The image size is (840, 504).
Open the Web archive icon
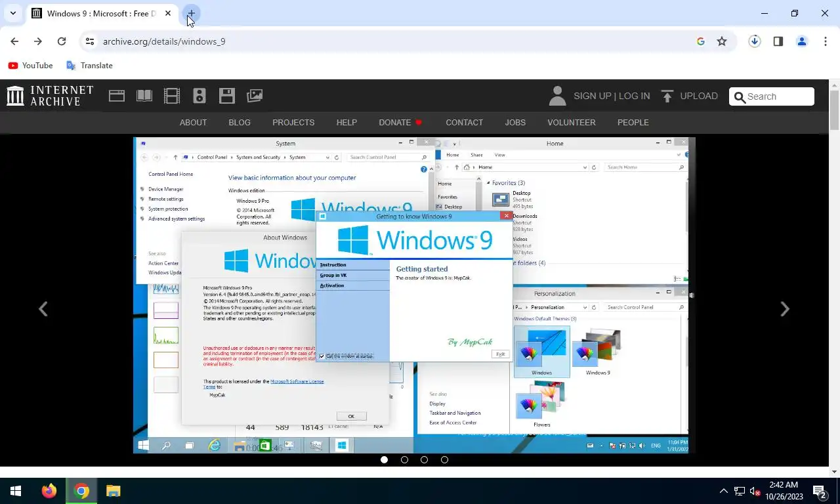point(117,96)
